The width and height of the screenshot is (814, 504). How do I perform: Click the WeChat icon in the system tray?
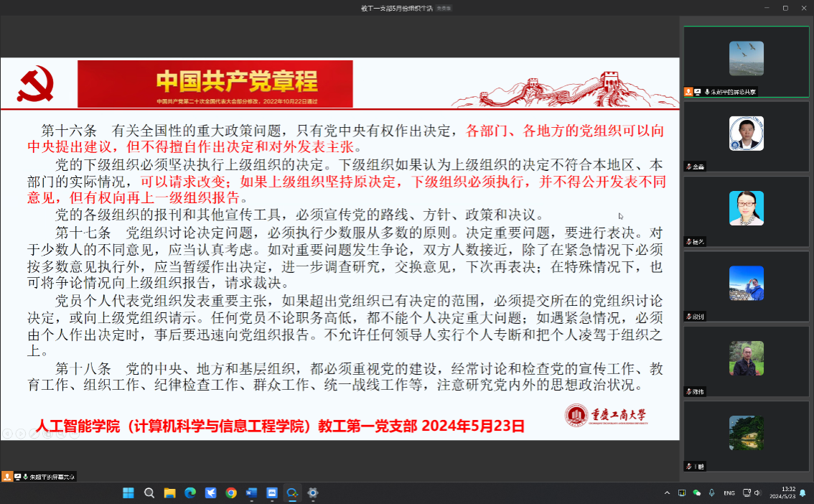pyautogui.click(x=696, y=493)
